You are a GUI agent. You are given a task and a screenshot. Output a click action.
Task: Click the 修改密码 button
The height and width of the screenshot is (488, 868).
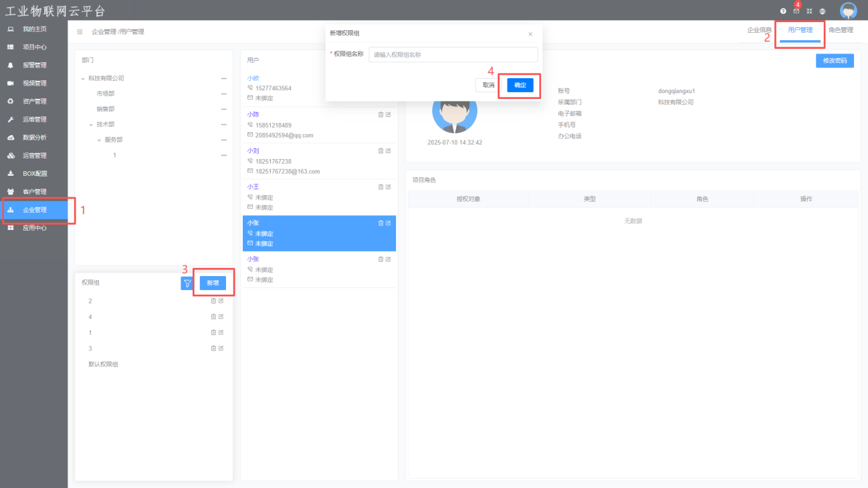(x=834, y=61)
